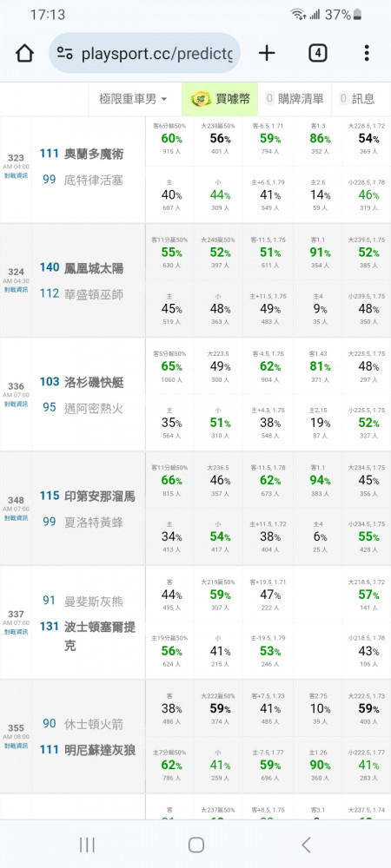Open 對戰資訊 link for game 355
This screenshot has width=391, height=868.
tap(16, 746)
